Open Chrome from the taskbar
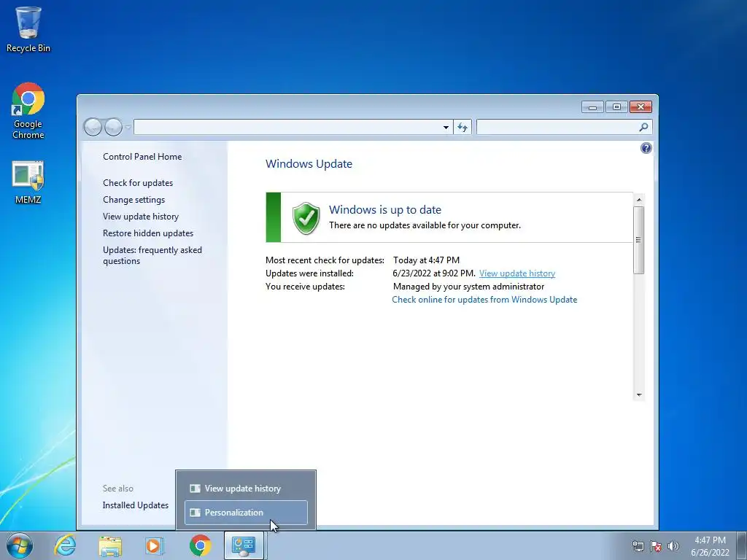Screen dimensions: 747x560 (x=200, y=545)
